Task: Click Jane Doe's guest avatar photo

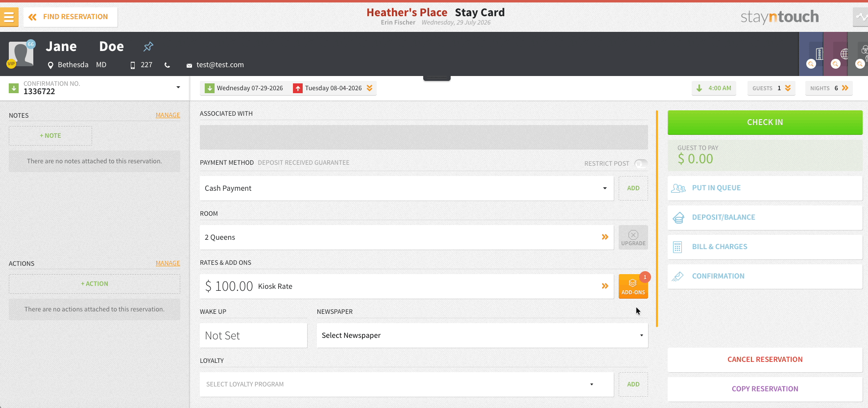Action: click(21, 54)
